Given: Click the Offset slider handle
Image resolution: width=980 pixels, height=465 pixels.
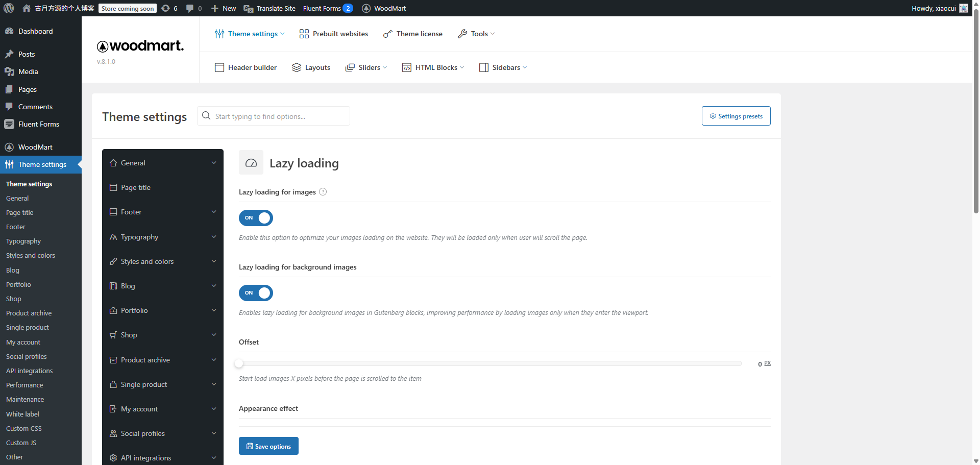Looking at the screenshot, I should pos(239,363).
